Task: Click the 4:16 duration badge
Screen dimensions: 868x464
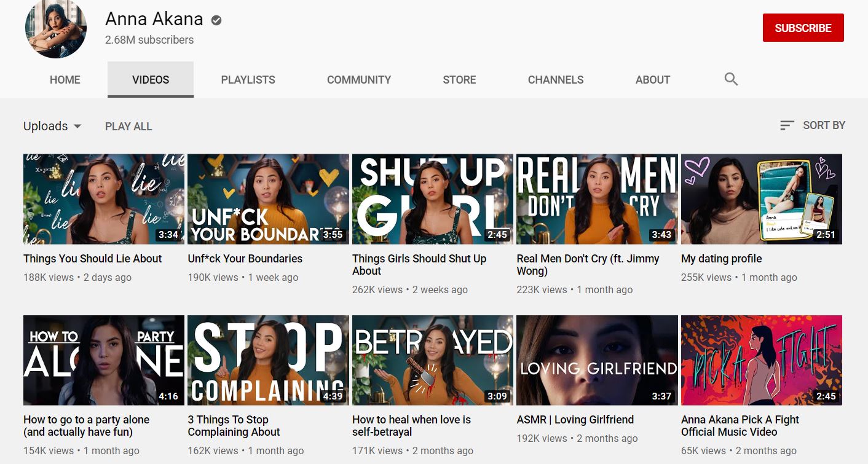Action: click(168, 396)
